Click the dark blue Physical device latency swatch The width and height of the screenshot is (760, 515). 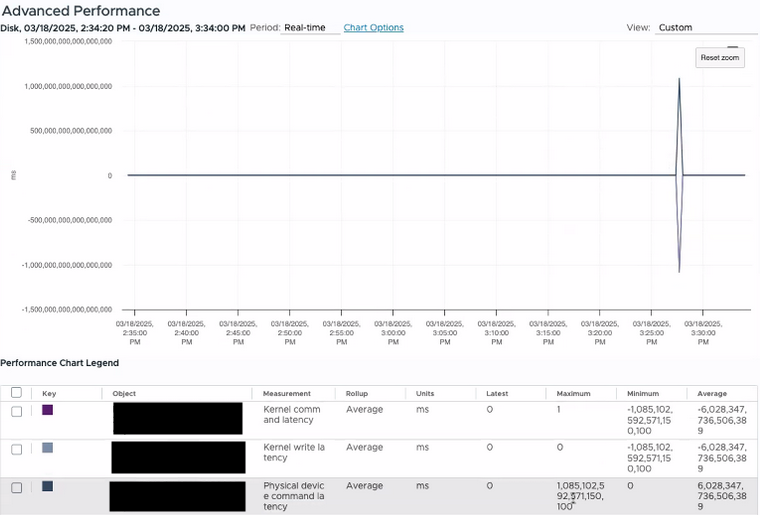(47, 486)
